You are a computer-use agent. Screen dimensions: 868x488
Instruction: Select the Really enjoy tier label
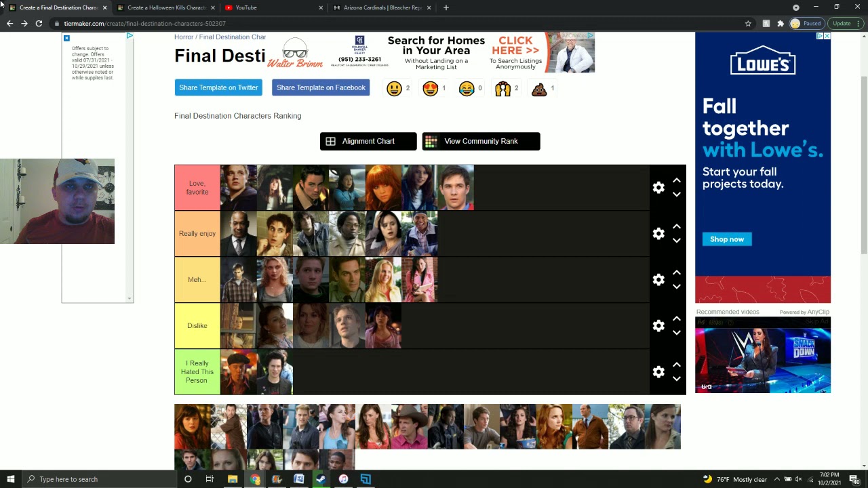click(x=197, y=234)
